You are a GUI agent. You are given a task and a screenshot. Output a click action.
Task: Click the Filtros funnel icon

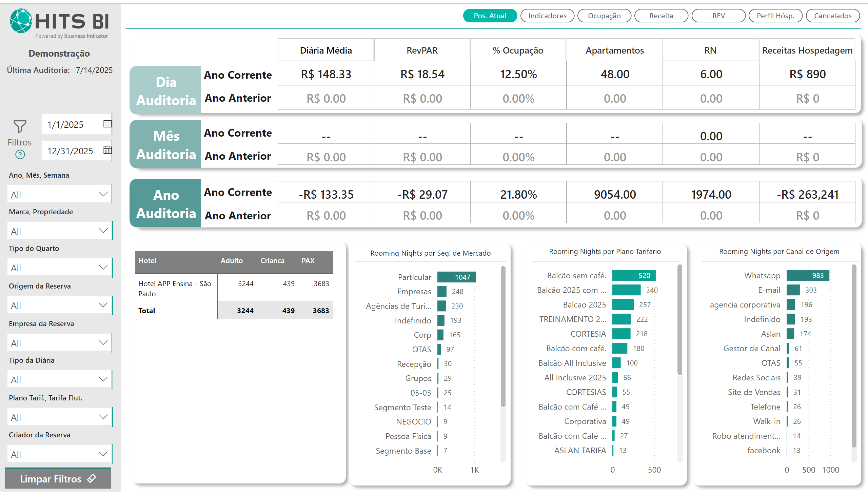coord(20,126)
